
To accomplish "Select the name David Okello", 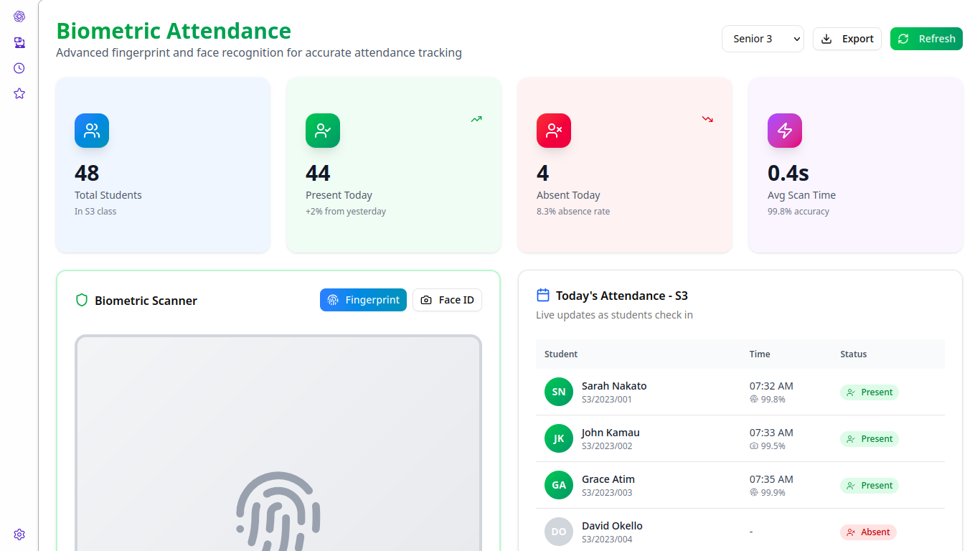I will [x=612, y=525].
